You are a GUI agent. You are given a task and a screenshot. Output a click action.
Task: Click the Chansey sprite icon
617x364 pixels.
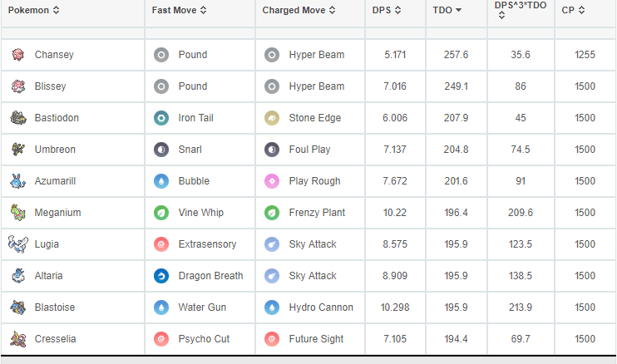pyautogui.click(x=18, y=55)
